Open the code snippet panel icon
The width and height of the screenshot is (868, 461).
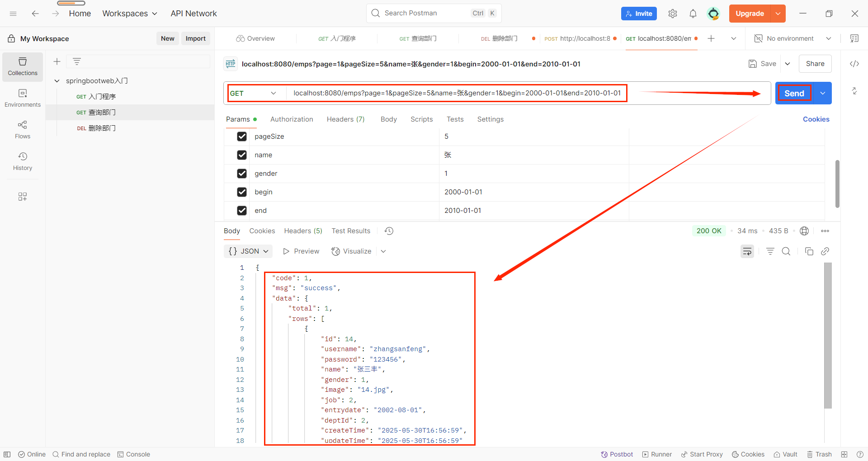pos(854,64)
